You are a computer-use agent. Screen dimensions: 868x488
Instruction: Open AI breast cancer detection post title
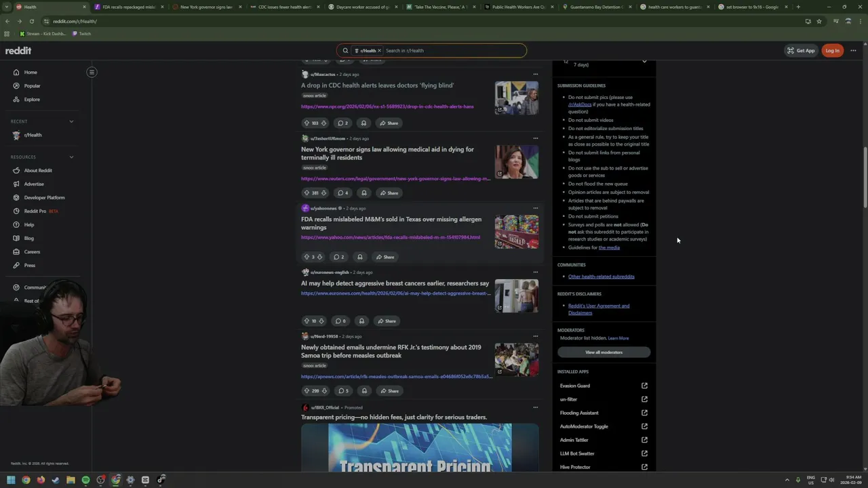point(395,283)
